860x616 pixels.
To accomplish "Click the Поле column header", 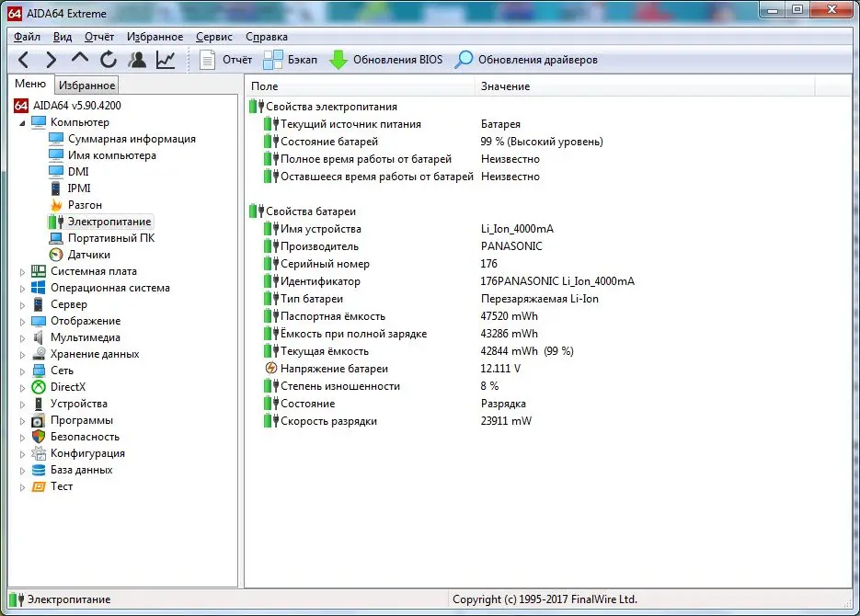I will click(x=360, y=86).
